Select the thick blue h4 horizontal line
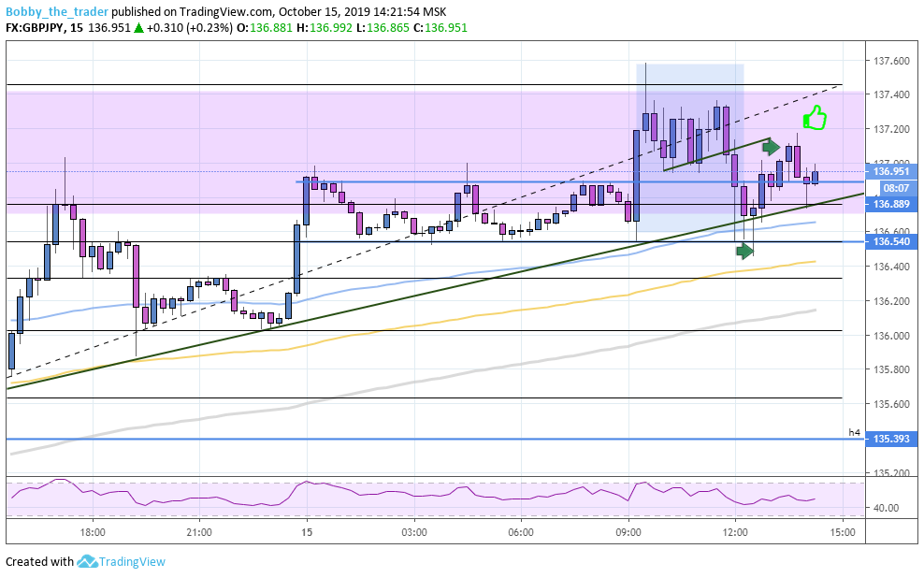Viewport: 924px width, 578px height. [436, 439]
